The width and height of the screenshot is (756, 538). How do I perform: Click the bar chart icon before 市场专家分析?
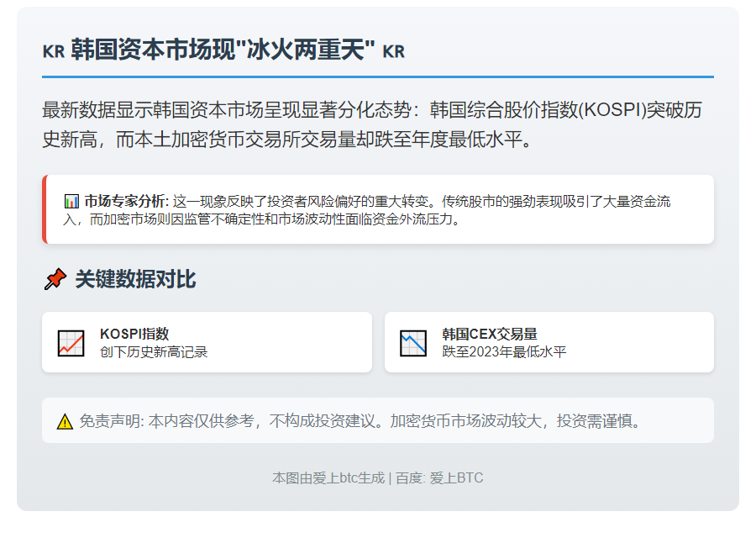click(71, 201)
